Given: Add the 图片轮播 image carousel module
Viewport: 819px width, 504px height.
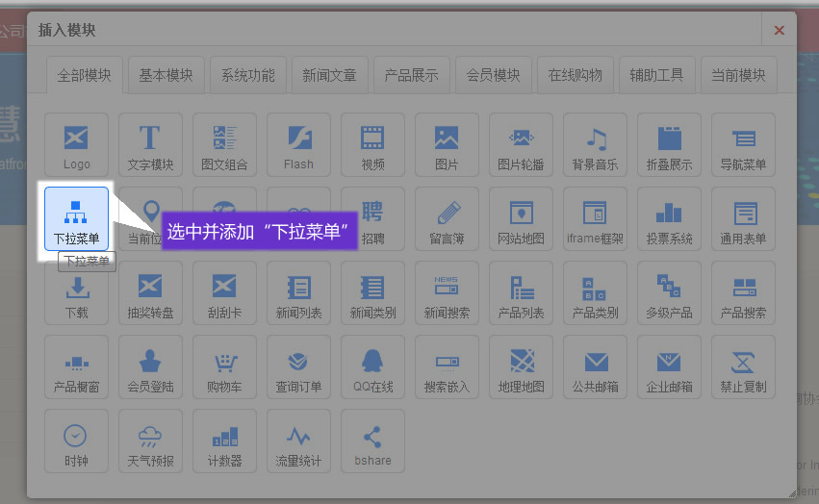Looking at the screenshot, I should pos(521,144).
